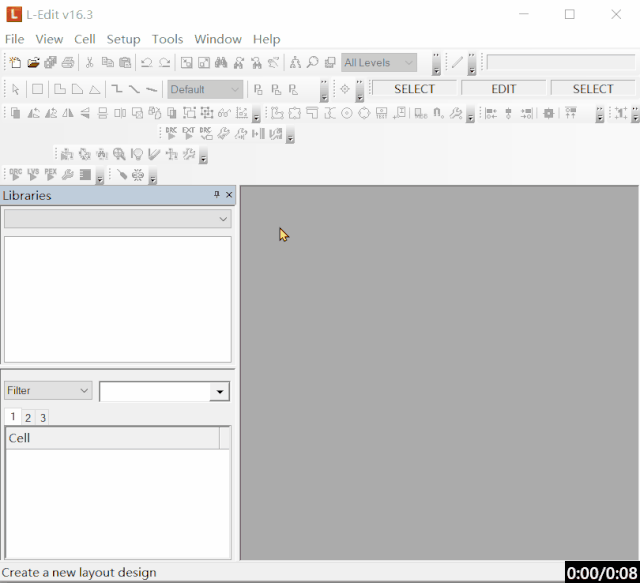Open a file with the folder icon
Image resolution: width=640 pixels, height=583 pixels.
coord(33,62)
